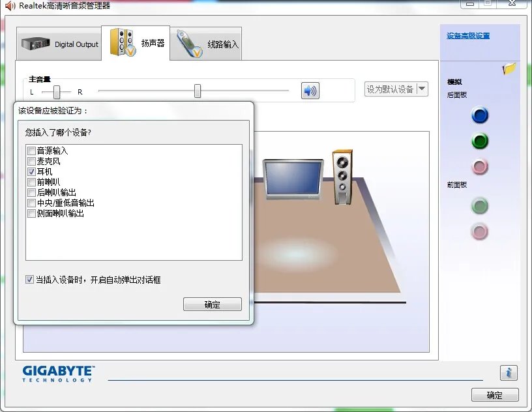Enable the 麦克风 (microphone) checkbox
The height and width of the screenshot is (412, 532).
point(30,162)
